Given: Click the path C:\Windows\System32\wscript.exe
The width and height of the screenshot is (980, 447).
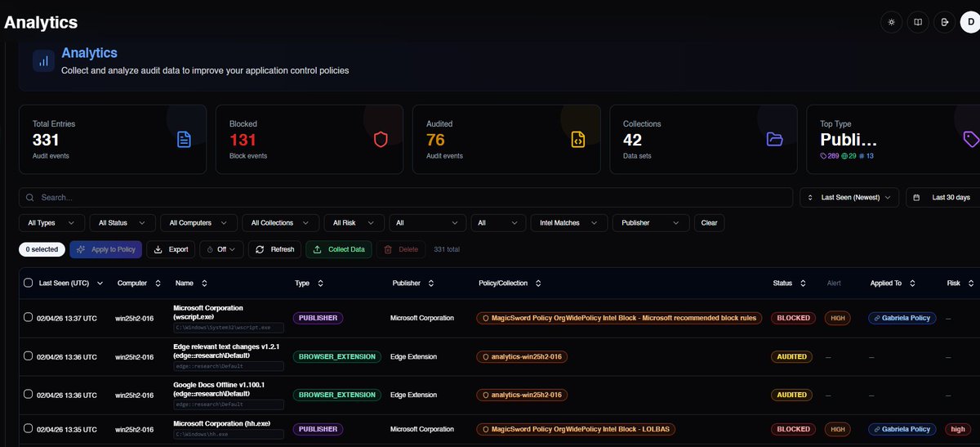Looking at the screenshot, I should pos(228,328).
